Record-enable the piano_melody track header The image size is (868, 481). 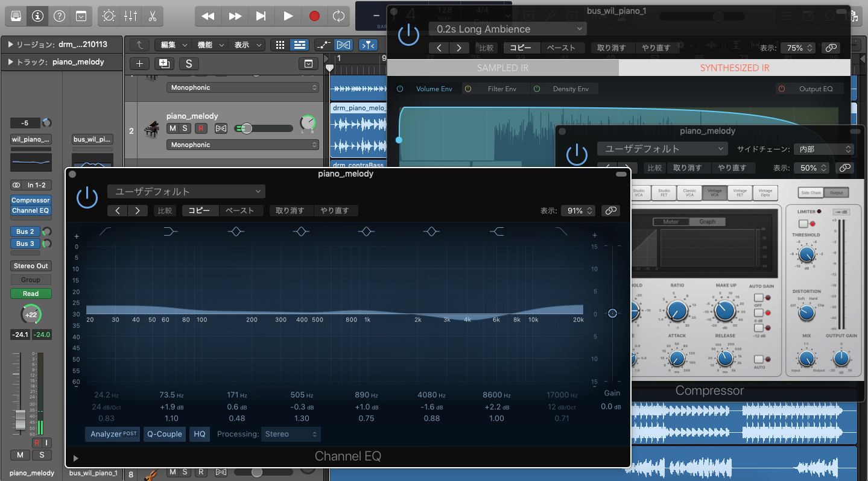[x=201, y=128]
